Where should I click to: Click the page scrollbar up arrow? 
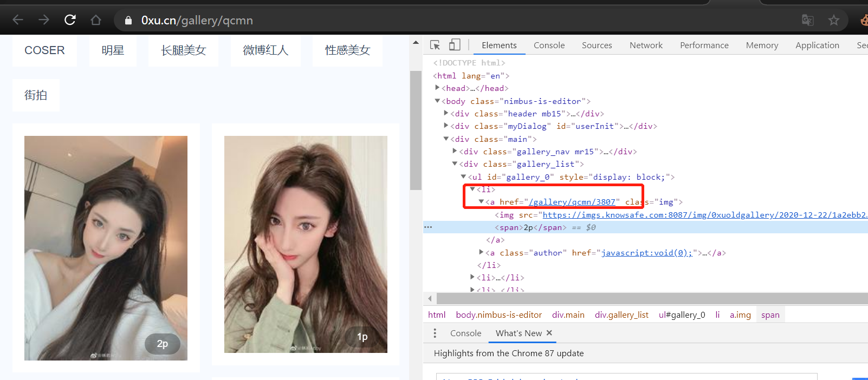[416, 42]
